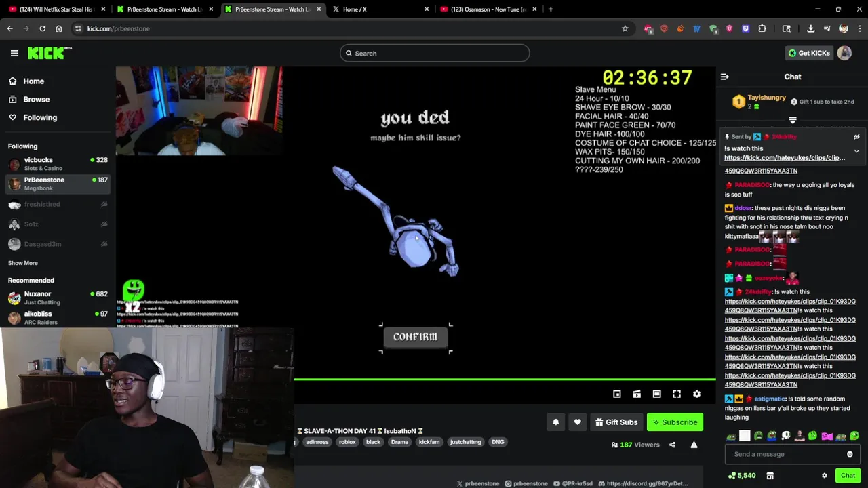Open chat settings gear
The width and height of the screenshot is (868, 488).
pos(825,476)
